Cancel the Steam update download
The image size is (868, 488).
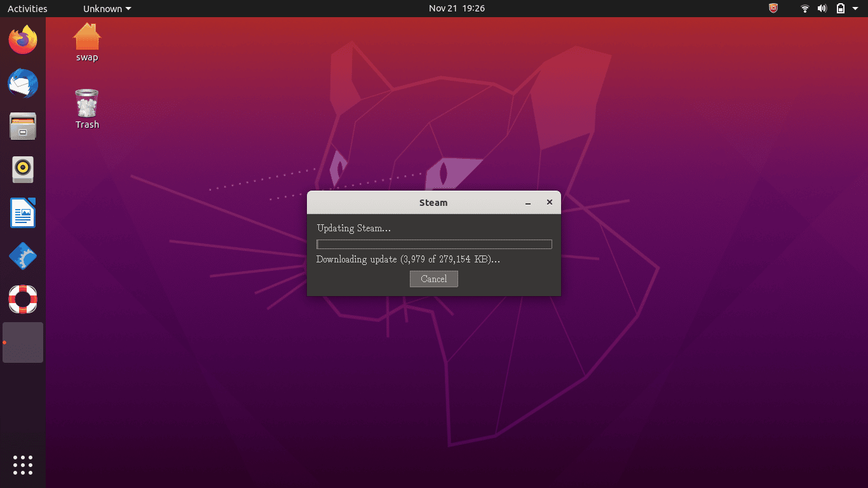433,279
